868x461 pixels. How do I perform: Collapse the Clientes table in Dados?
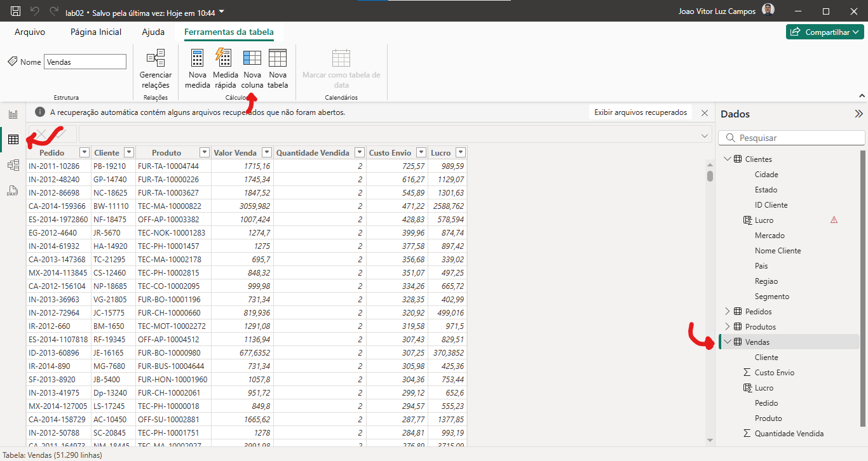coord(728,159)
